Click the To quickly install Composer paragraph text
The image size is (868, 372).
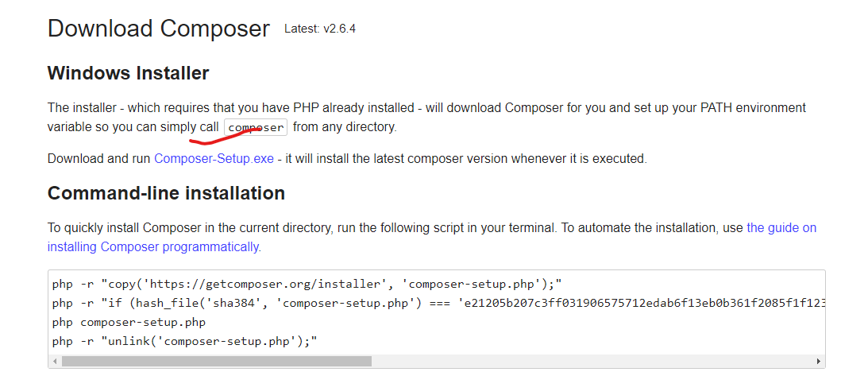432,238
